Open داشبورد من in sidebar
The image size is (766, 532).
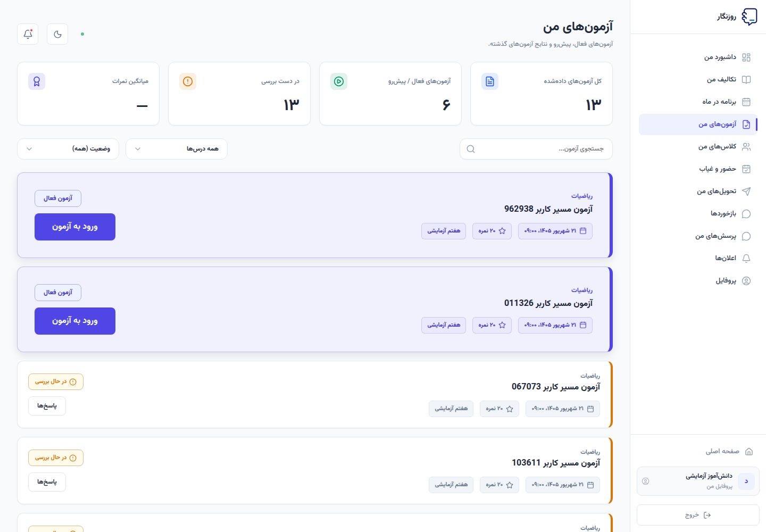pos(698,57)
